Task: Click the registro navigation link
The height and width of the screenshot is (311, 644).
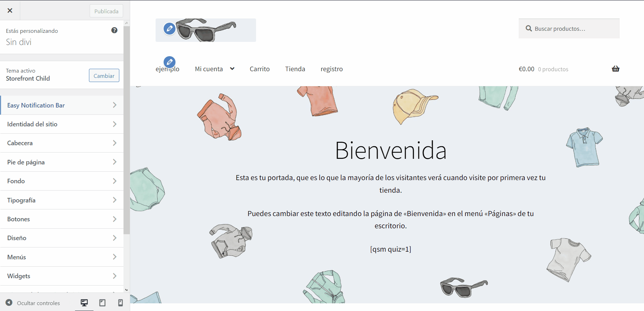Action: (x=331, y=69)
